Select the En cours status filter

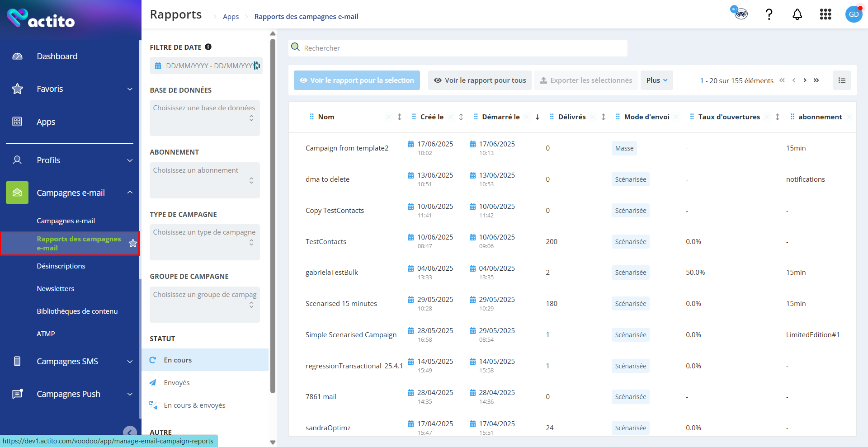(205, 360)
